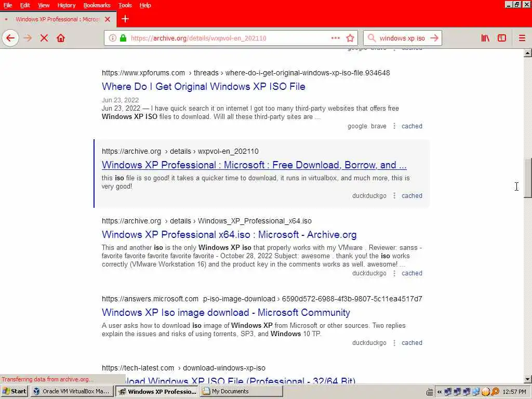Open 'Windows XP Iso image download - Microsoft Community'
The width and height of the screenshot is (532, 399).
[226, 312]
